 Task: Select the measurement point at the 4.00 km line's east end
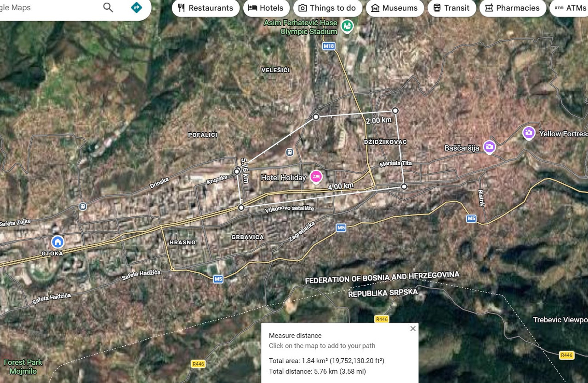(x=404, y=186)
